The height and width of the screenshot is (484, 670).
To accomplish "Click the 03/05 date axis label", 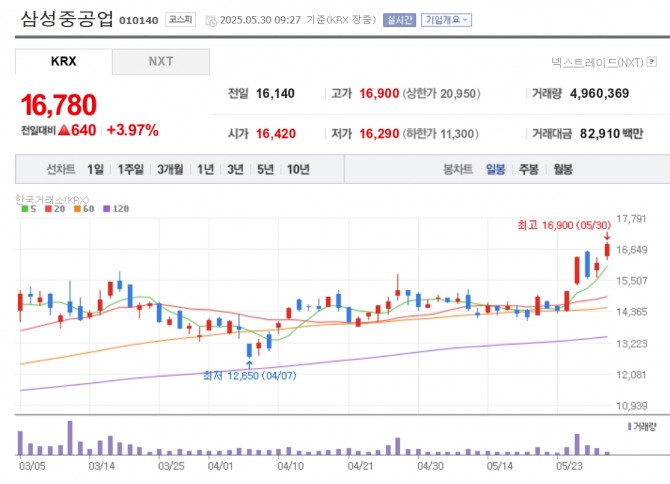I will click(32, 466).
